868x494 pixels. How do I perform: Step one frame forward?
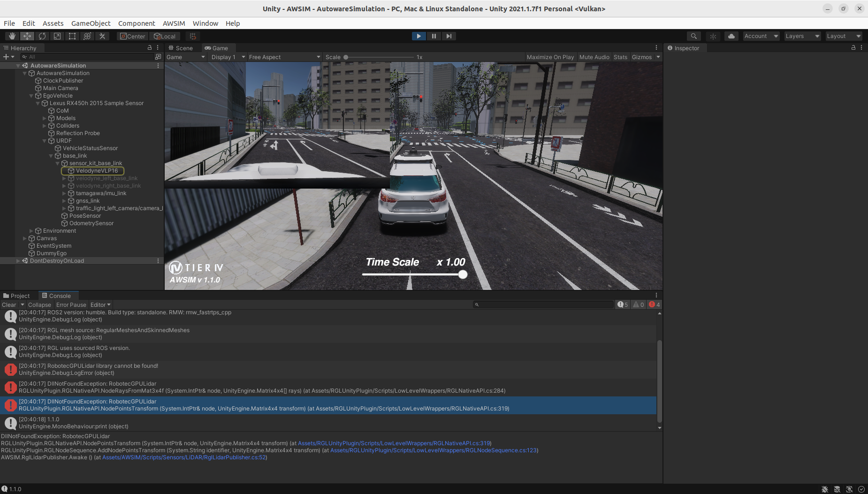(x=449, y=36)
